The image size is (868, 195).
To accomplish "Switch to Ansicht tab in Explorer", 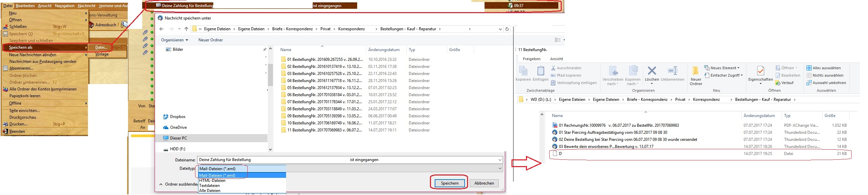I will (x=556, y=59).
